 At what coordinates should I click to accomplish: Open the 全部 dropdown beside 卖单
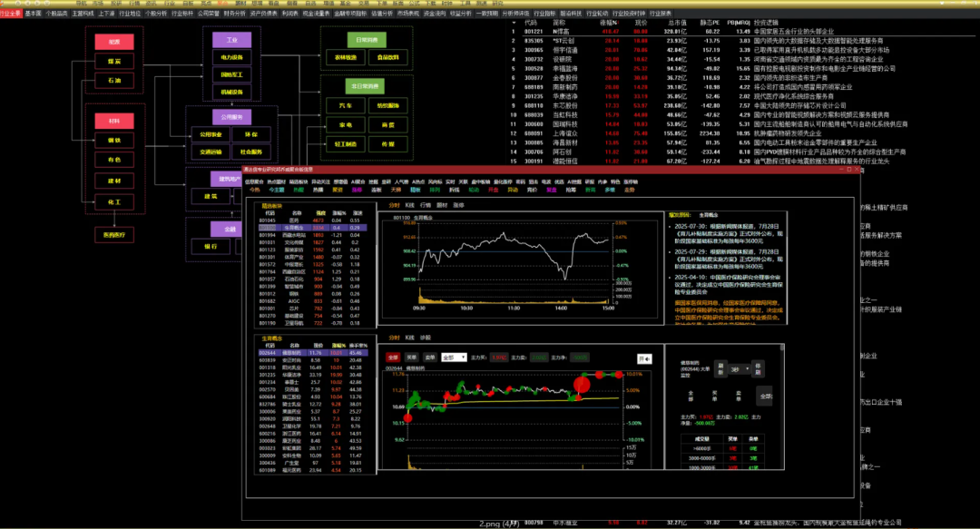454,358
